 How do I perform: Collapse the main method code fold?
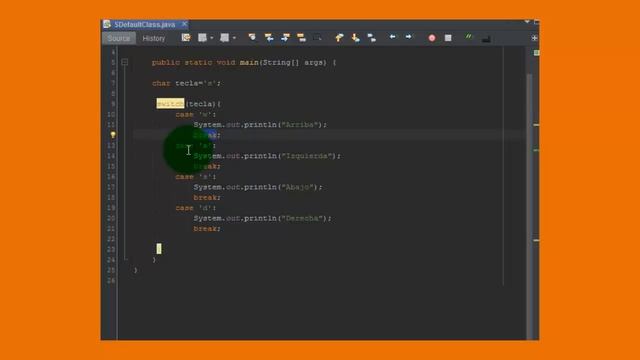pos(124,62)
